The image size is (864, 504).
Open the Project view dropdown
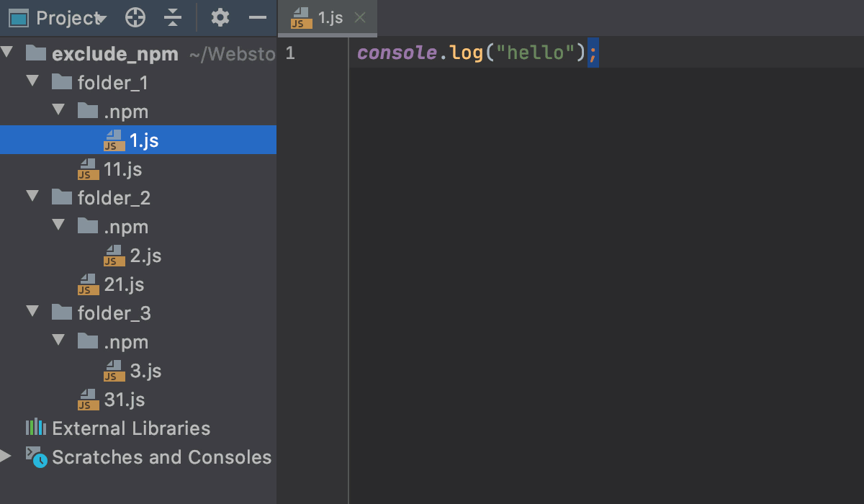pos(101,19)
